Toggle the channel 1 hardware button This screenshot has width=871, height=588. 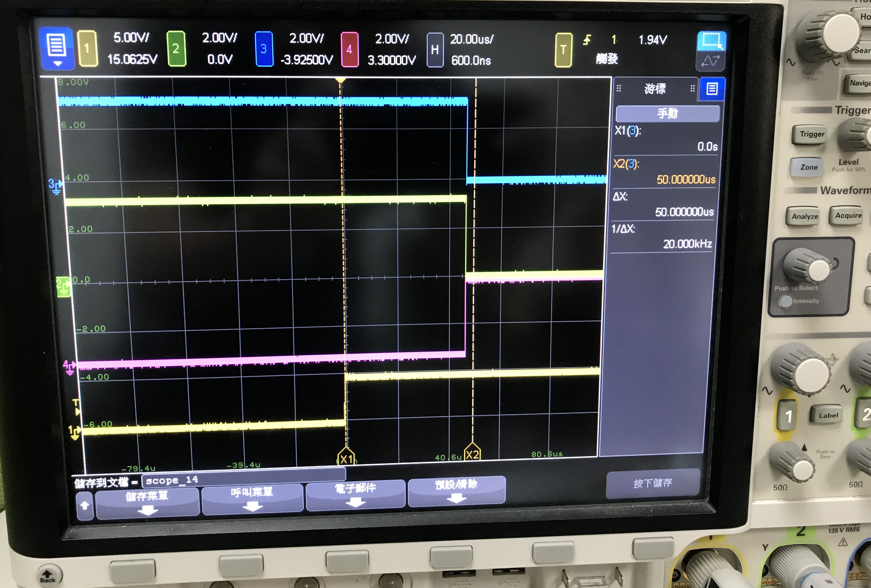click(788, 416)
